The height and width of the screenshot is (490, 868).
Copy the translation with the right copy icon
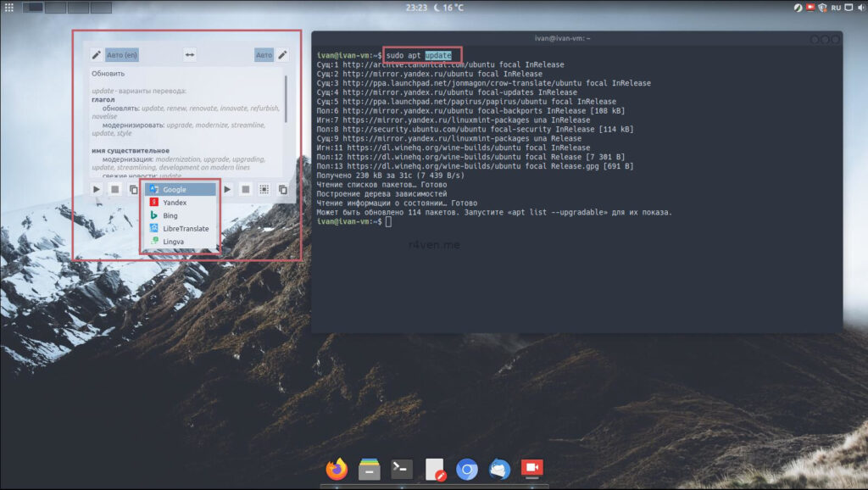pos(283,189)
